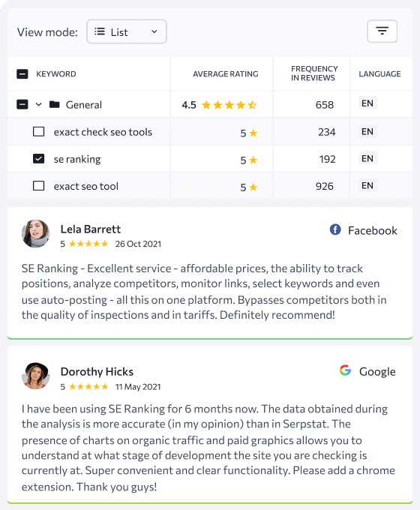Click the list icon in View mode

click(100, 31)
